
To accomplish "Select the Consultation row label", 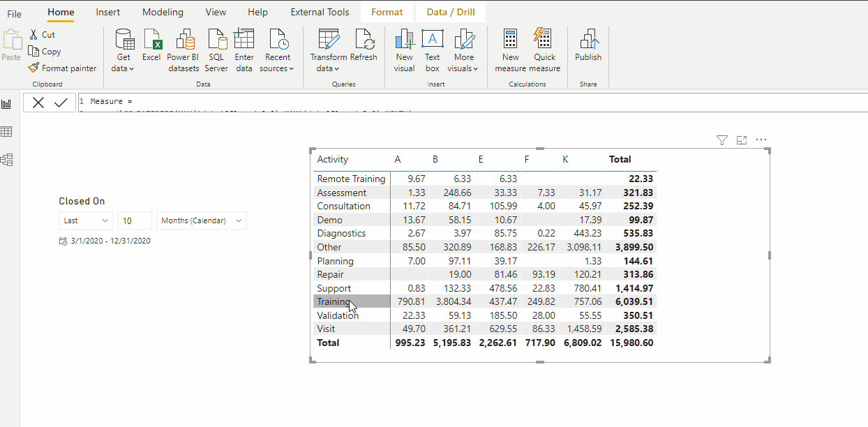I will pyautogui.click(x=343, y=206).
